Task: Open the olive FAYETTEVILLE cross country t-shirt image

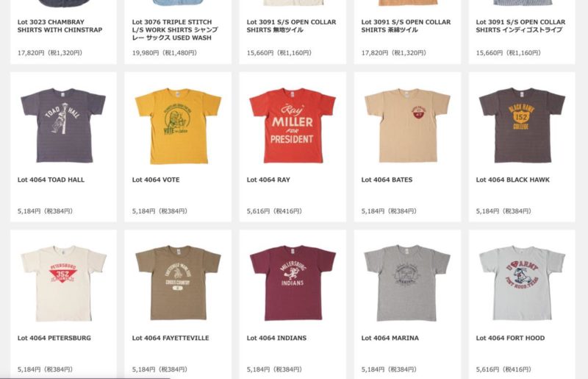Action: coord(178,283)
